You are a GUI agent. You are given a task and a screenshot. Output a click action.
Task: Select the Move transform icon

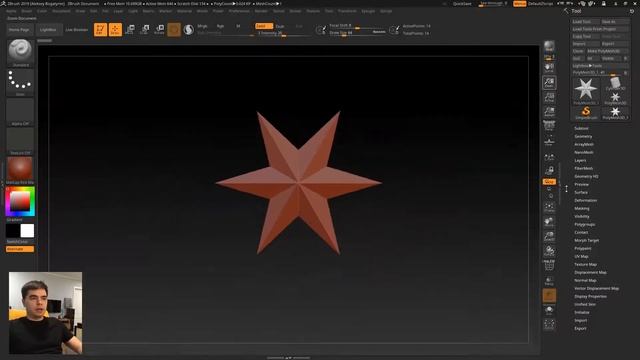tap(130, 29)
